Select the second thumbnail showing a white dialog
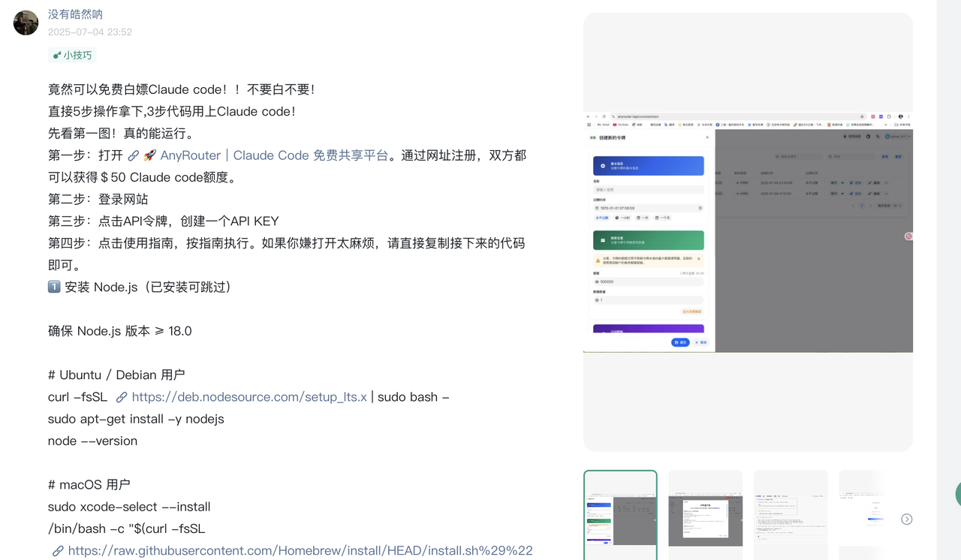This screenshot has width=961, height=560. tap(706, 515)
